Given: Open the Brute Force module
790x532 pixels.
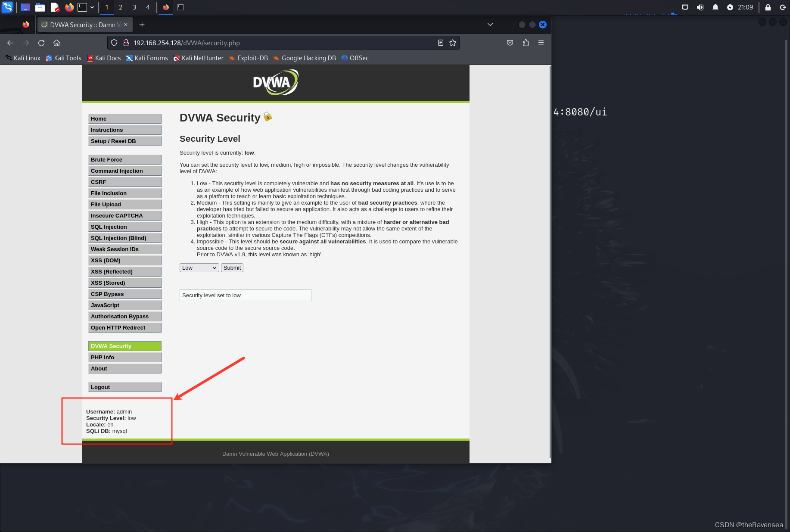Looking at the screenshot, I should click(x=125, y=160).
